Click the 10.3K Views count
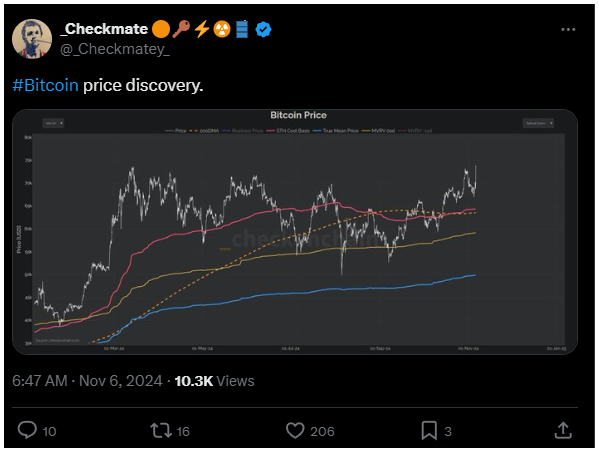 tap(214, 381)
